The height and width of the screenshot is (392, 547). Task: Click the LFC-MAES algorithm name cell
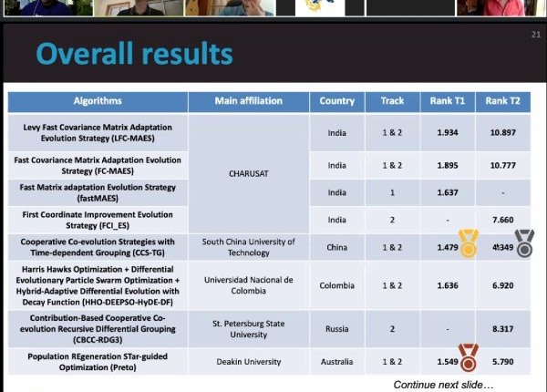pos(98,132)
